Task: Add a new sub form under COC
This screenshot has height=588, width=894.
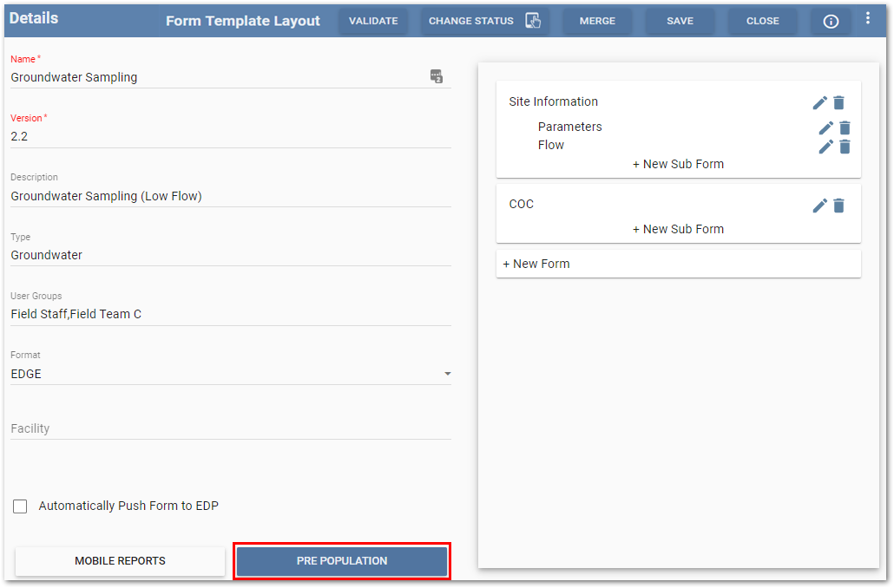Action: (678, 228)
